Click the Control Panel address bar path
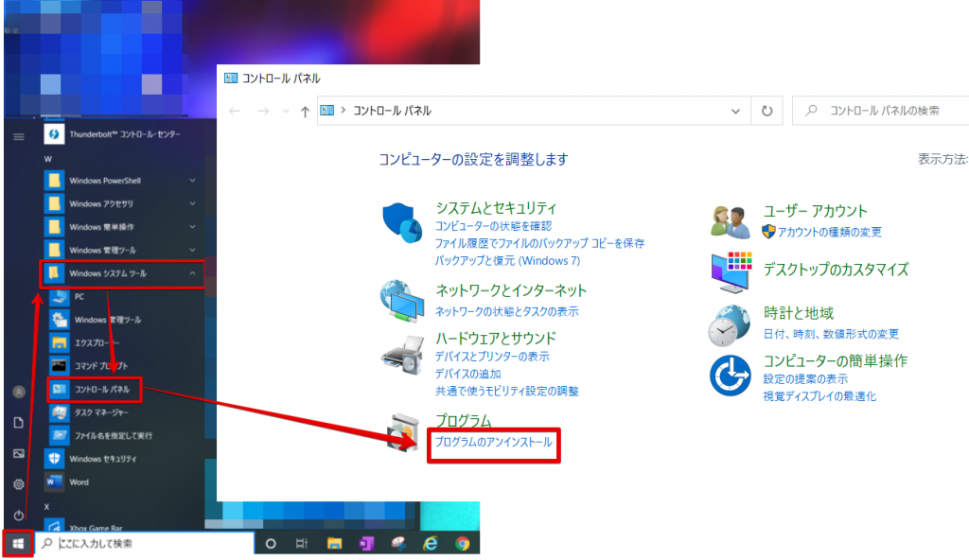Image resolution: width=969 pixels, height=560 pixels. (392, 111)
